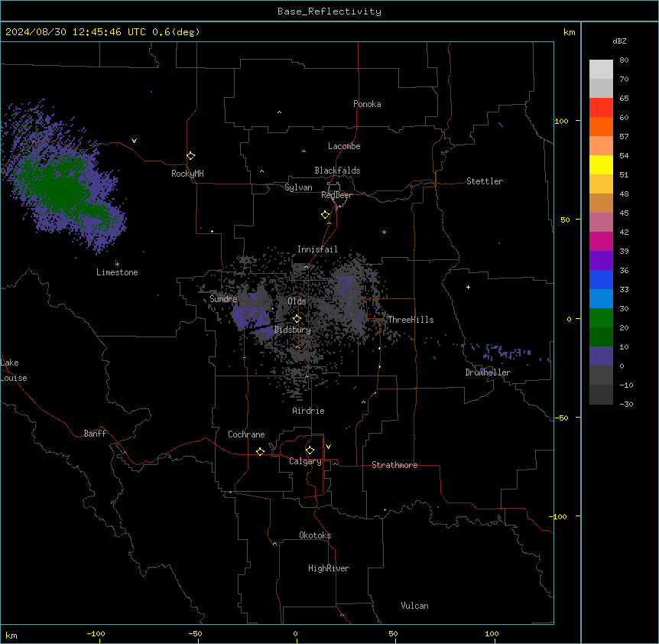
Task: Click the Calgary city label
Action: (x=305, y=461)
